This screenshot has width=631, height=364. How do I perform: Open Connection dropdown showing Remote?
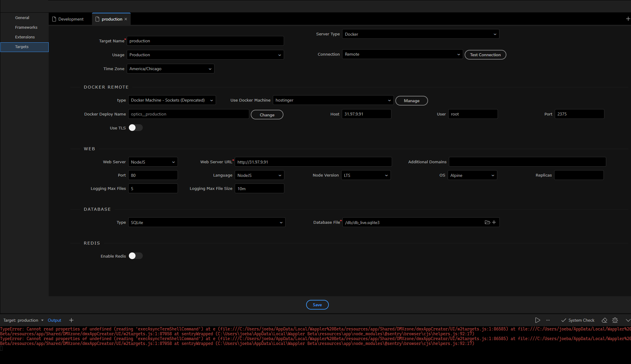(x=402, y=54)
